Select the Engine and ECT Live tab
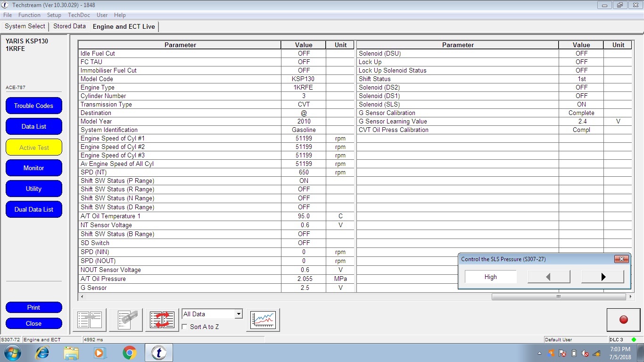 pyautogui.click(x=124, y=26)
